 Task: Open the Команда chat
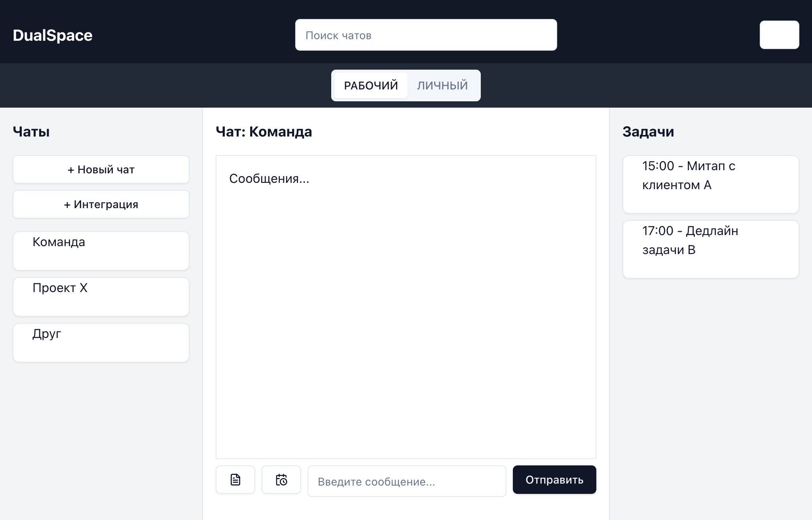101,251
